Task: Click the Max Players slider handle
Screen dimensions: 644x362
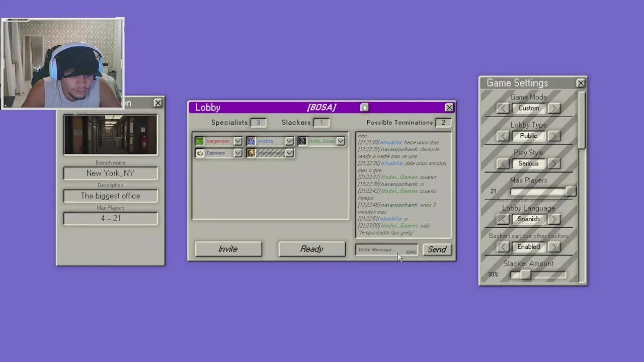Action: (x=571, y=192)
